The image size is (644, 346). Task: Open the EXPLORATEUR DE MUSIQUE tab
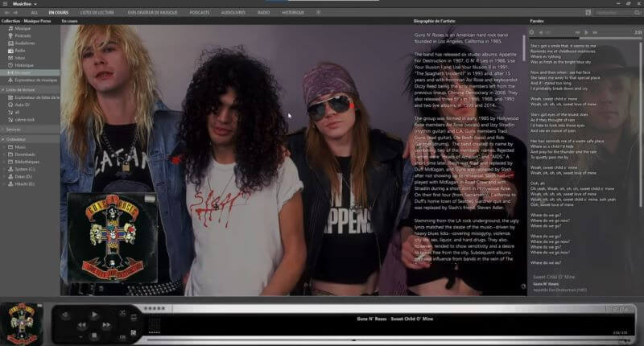coord(152,13)
